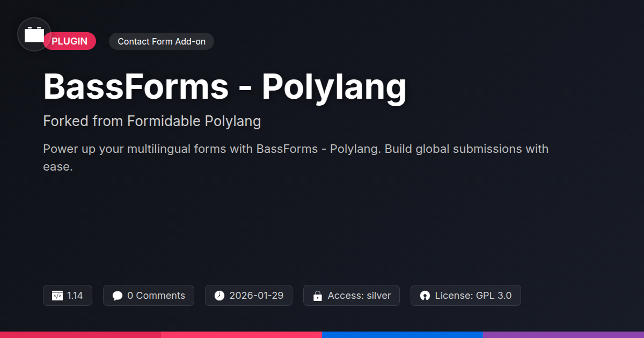
Task: Click the 1.14 version text
Action: pyautogui.click(x=75, y=296)
